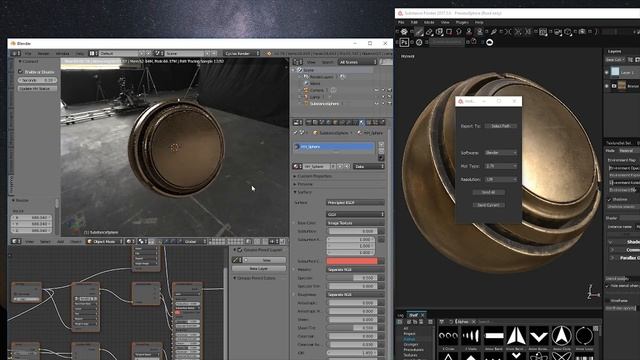Screen dimensions: 640x360
Task: Open the Render menu in Blender
Action: (x=44, y=53)
